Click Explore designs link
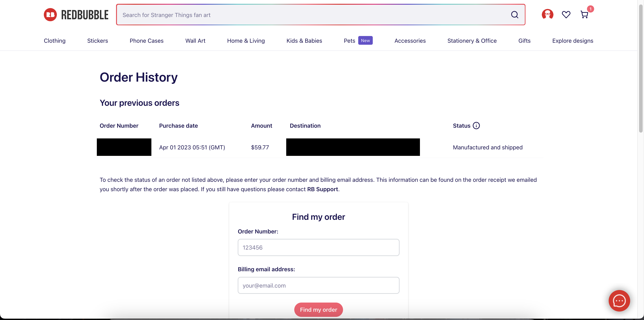 (x=572, y=41)
